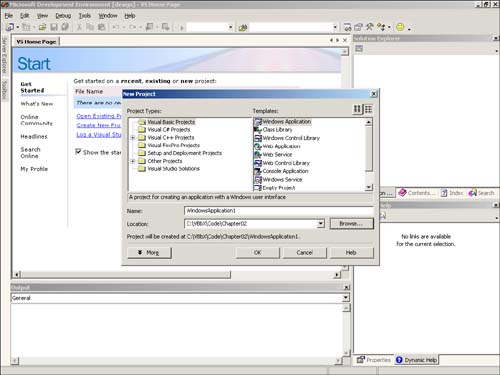Click the Copy toolbar icon

point(90,27)
